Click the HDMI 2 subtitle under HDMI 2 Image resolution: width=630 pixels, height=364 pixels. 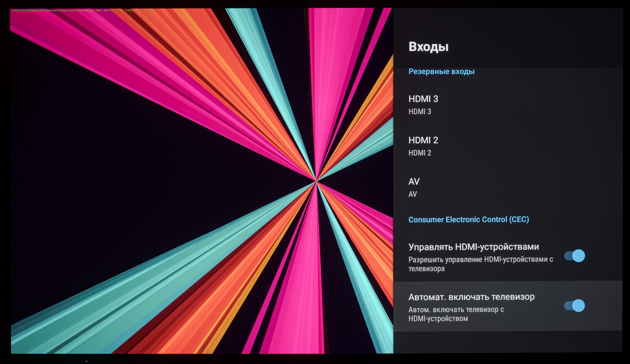click(x=420, y=153)
